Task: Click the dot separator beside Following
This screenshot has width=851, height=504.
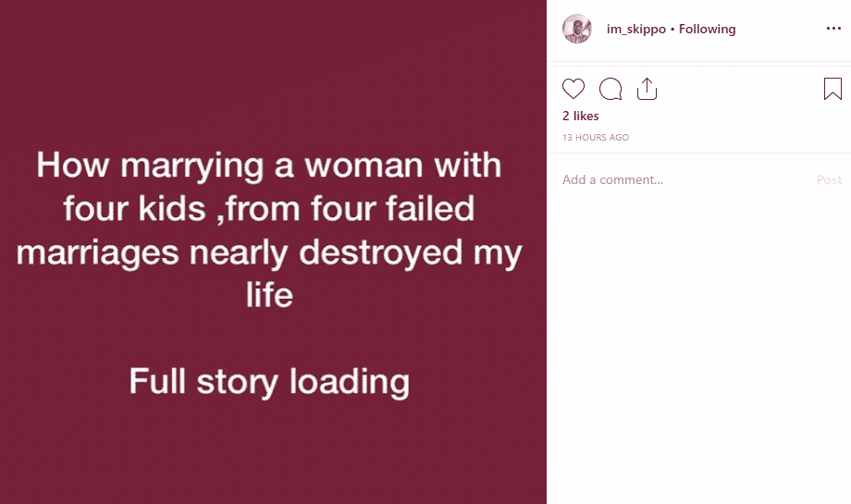Action: 672,29
